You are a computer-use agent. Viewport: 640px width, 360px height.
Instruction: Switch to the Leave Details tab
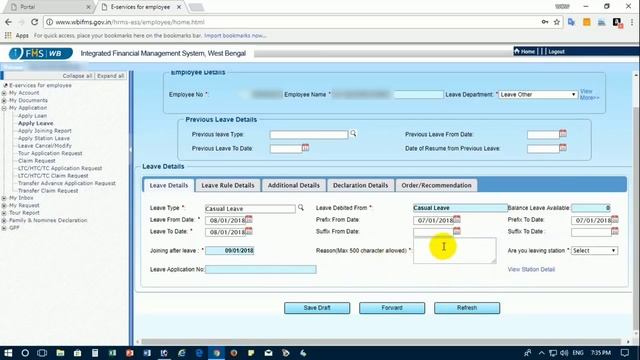click(169, 185)
